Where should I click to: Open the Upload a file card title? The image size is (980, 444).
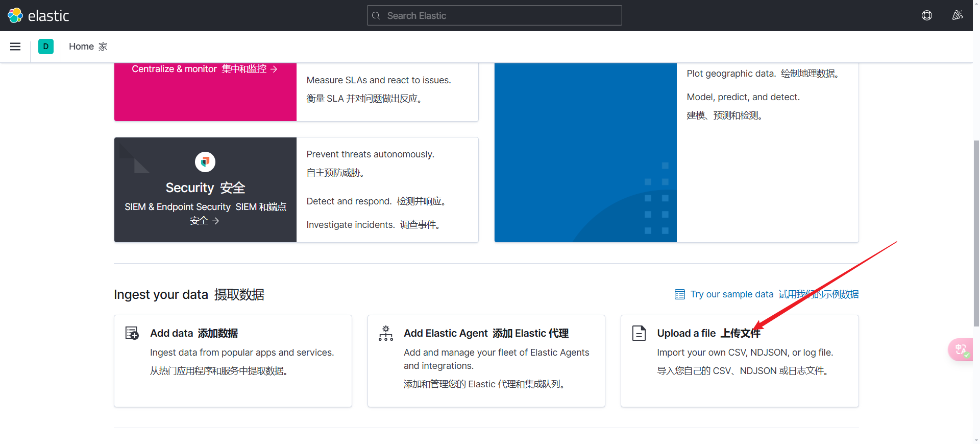[x=708, y=333]
